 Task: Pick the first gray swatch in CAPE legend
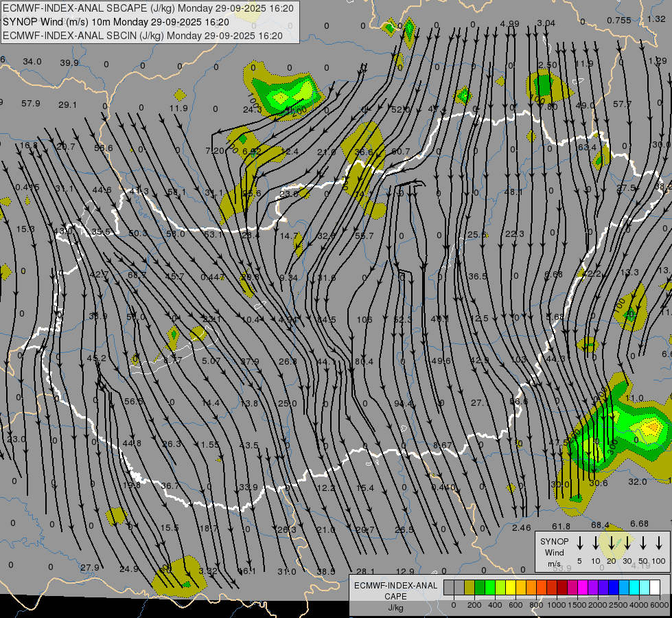click(449, 588)
